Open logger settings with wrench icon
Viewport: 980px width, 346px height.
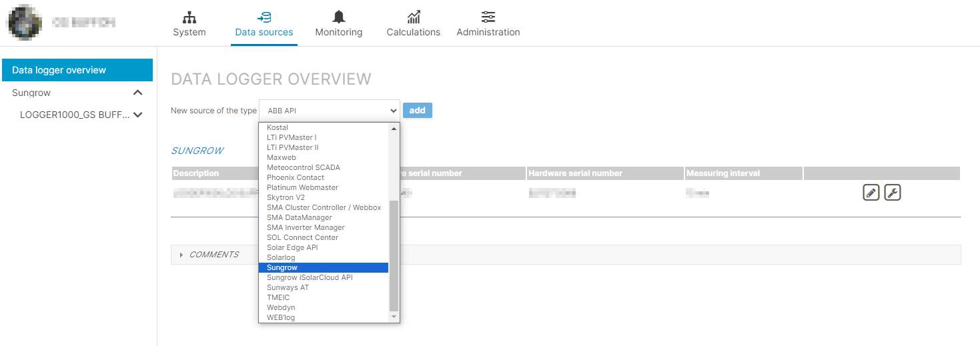click(893, 193)
